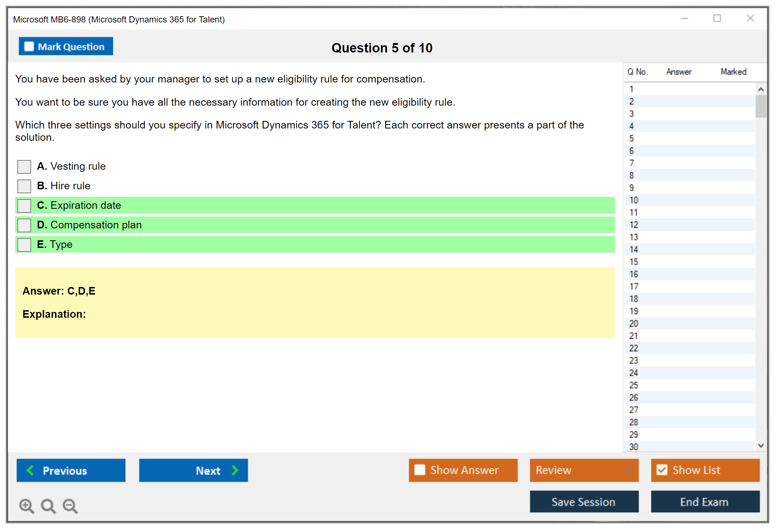Check answer E Type option
778x532 pixels.
pyautogui.click(x=24, y=245)
